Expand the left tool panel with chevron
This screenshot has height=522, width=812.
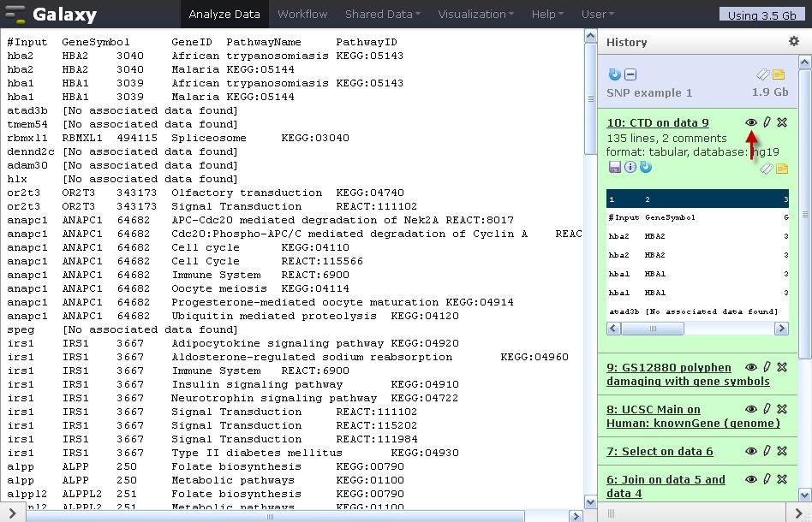click(13, 513)
